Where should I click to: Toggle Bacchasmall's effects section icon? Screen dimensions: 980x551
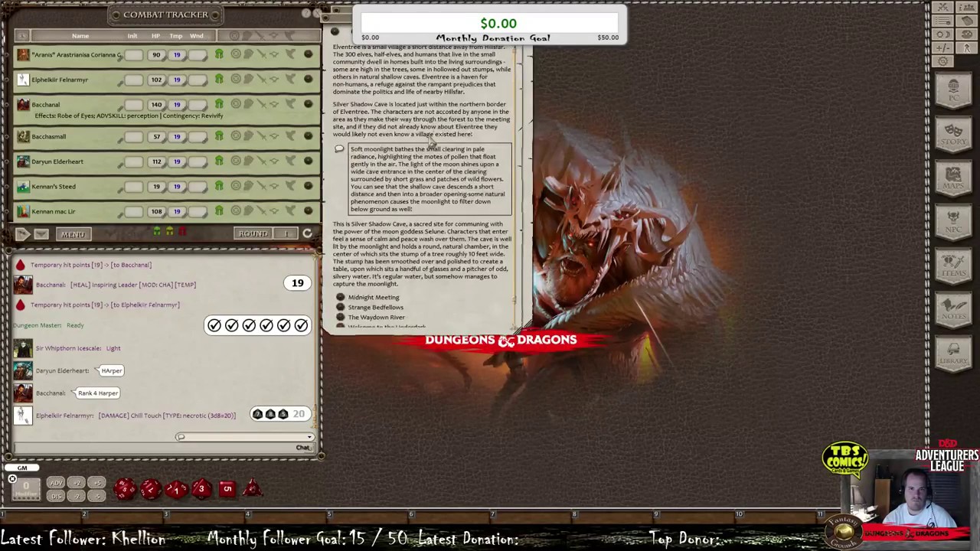[x=289, y=136]
